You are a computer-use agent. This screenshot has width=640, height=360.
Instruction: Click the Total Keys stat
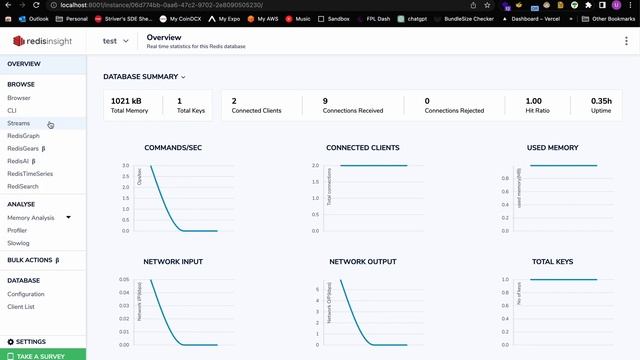pos(191,105)
